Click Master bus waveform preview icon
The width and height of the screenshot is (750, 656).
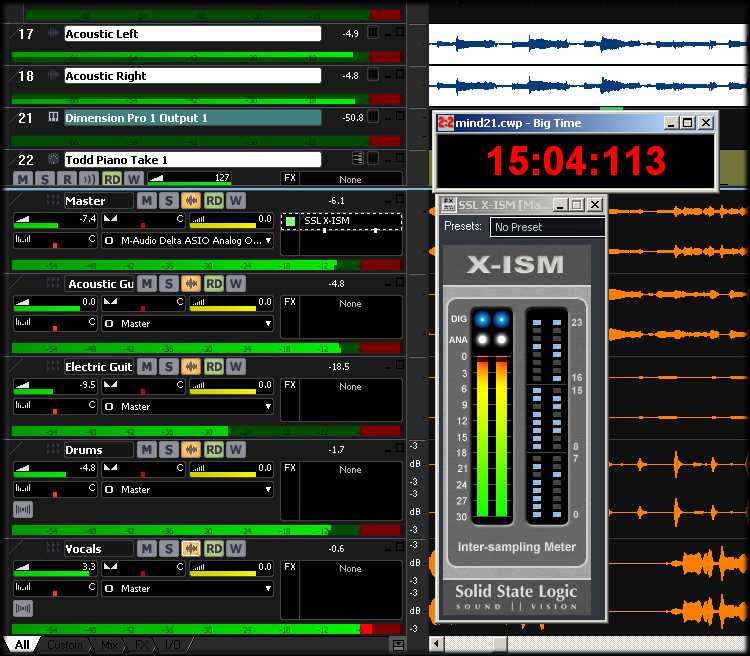pos(191,201)
